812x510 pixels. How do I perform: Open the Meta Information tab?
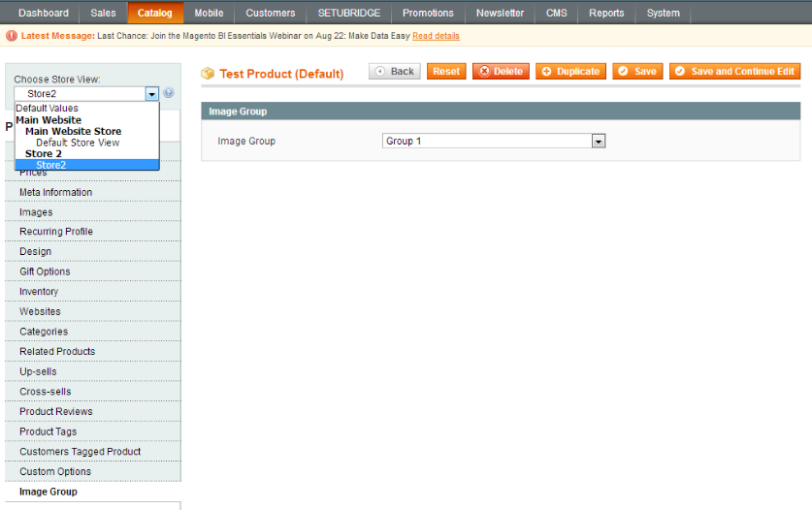pyautogui.click(x=56, y=192)
